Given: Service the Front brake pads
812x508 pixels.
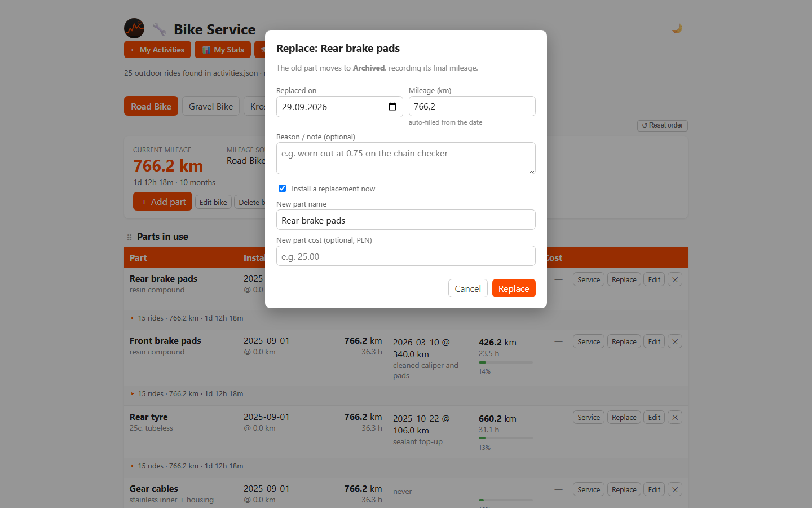Looking at the screenshot, I should tap(589, 341).
